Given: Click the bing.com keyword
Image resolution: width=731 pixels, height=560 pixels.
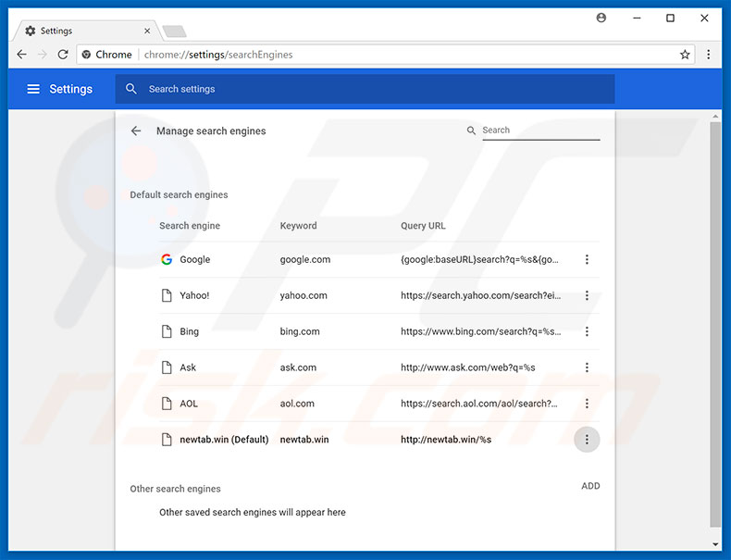Looking at the screenshot, I should click(x=300, y=331).
